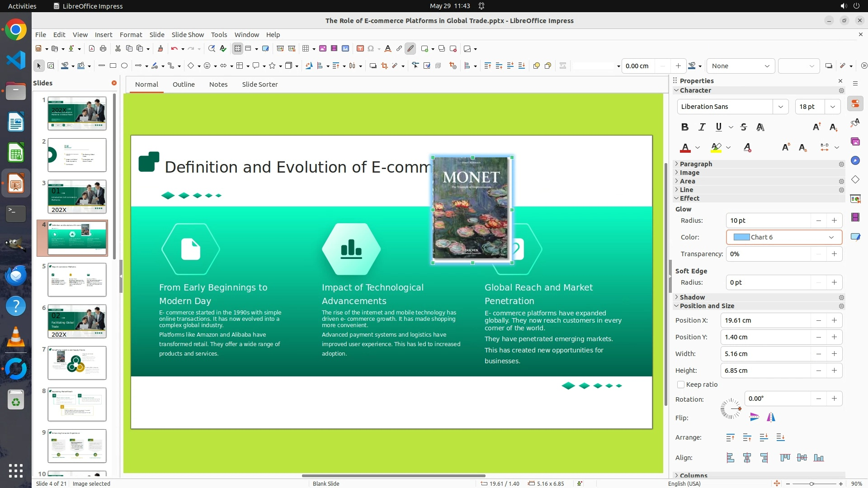Toggle Display Grid toolbar button
This screenshot has width=868, height=488.
238,49
